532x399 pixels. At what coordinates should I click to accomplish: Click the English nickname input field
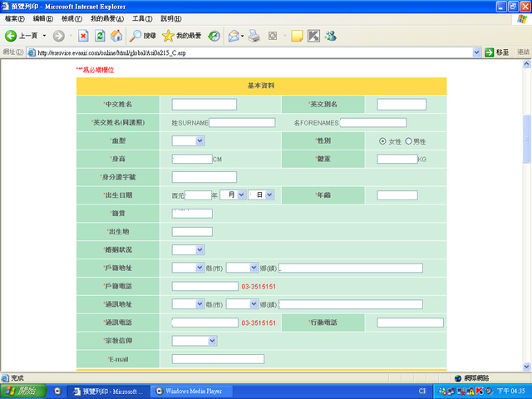401,104
